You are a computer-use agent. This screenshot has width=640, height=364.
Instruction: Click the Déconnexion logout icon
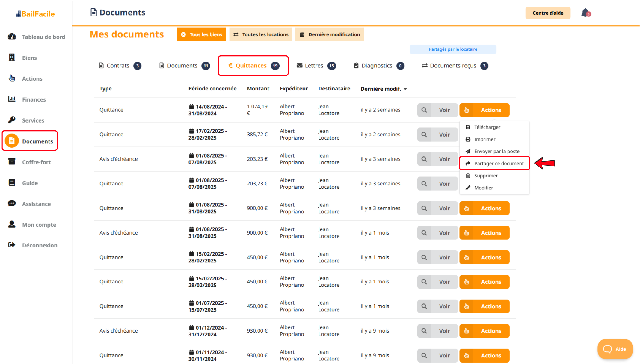(x=12, y=245)
